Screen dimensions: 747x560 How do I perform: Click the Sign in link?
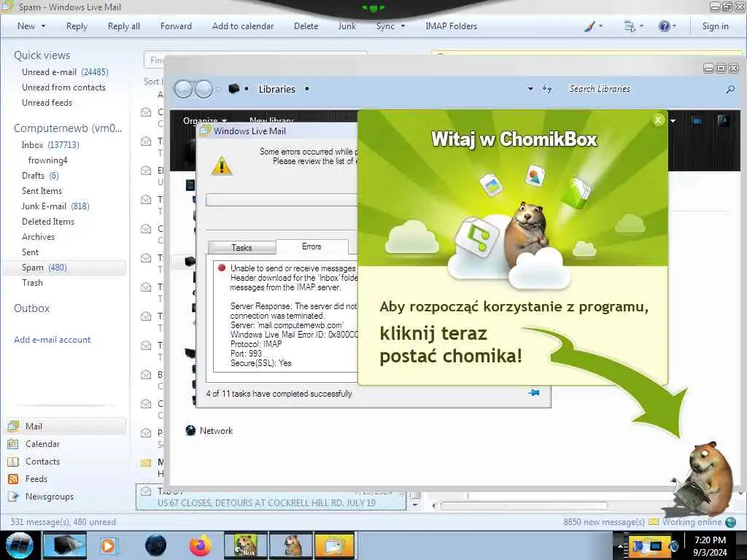tap(715, 26)
